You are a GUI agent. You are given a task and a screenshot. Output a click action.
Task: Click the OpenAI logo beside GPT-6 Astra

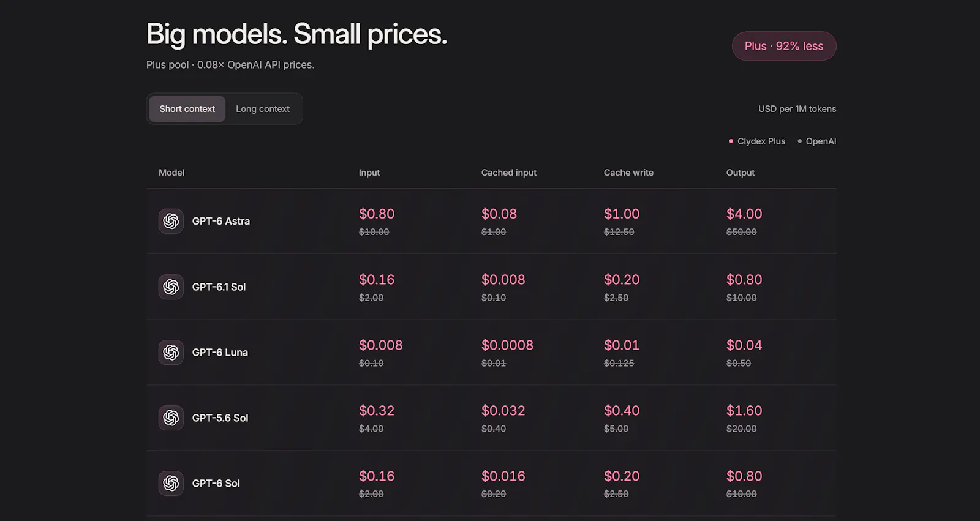171,221
